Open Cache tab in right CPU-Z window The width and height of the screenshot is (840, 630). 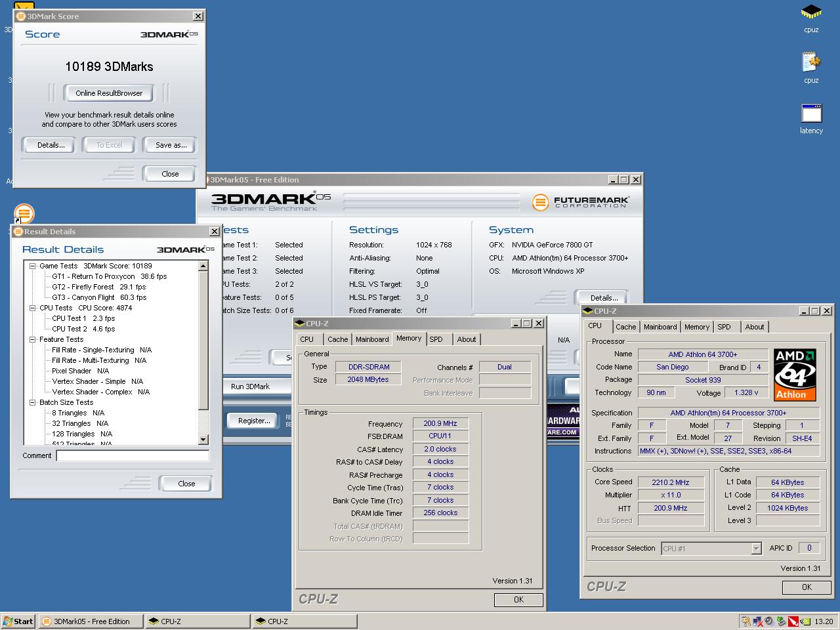(626, 327)
